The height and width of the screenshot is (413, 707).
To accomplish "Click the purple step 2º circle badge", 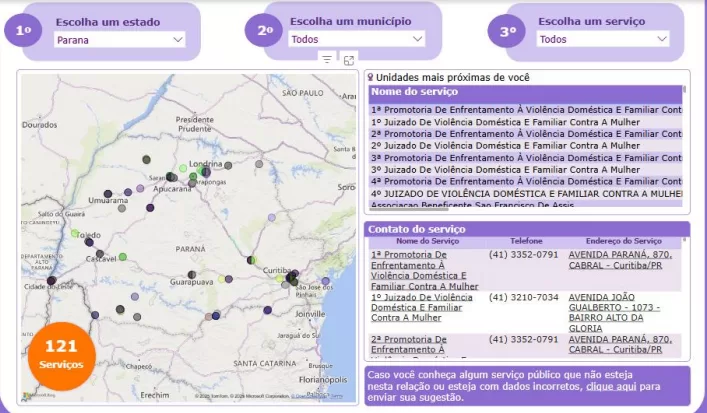I will 265,31.
